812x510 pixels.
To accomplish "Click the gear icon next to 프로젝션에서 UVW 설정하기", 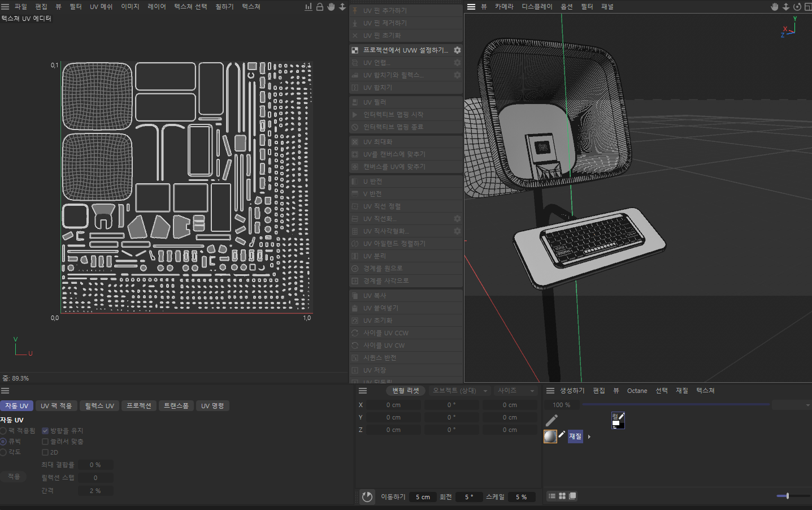I will [x=457, y=50].
